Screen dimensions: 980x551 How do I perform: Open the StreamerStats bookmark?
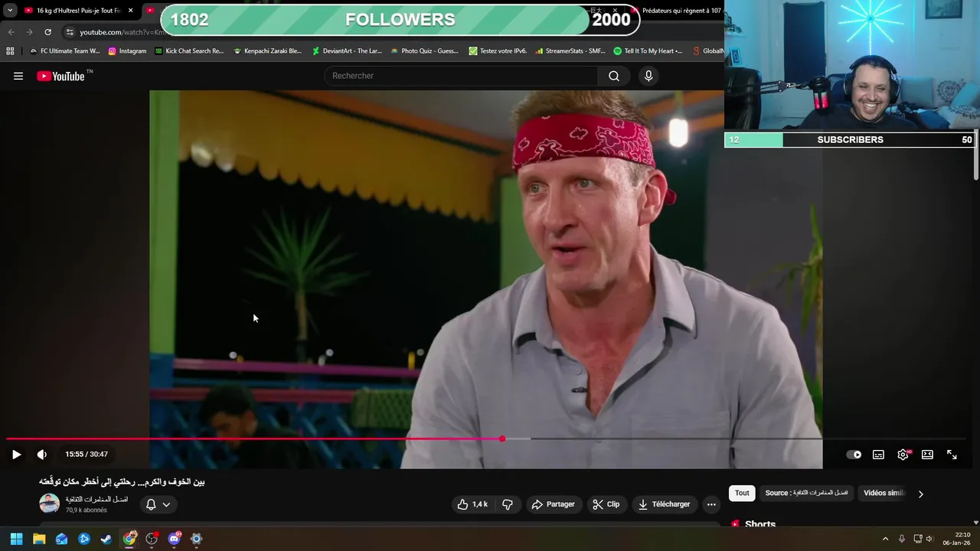(570, 51)
